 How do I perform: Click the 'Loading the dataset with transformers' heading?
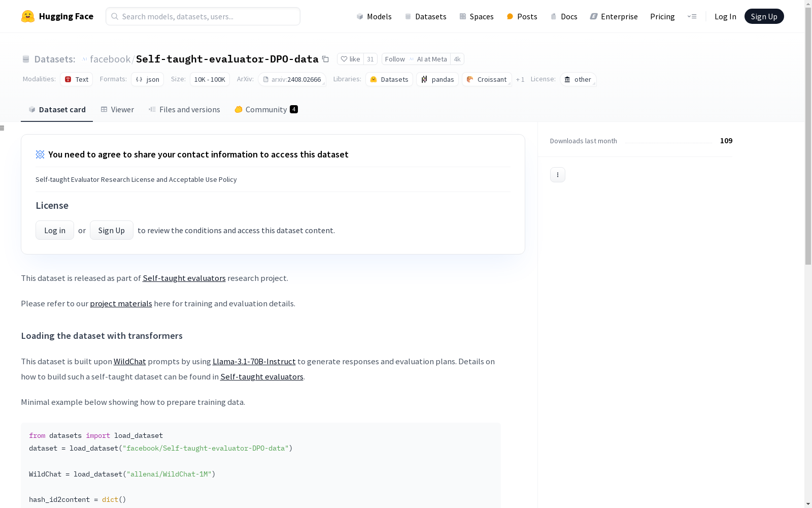101,336
